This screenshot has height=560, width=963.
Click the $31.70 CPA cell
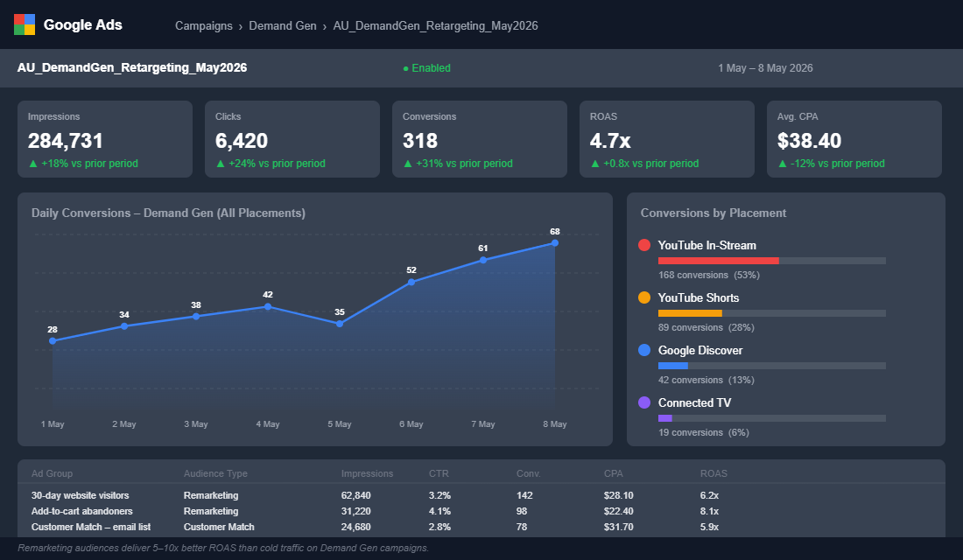(618, 528)
